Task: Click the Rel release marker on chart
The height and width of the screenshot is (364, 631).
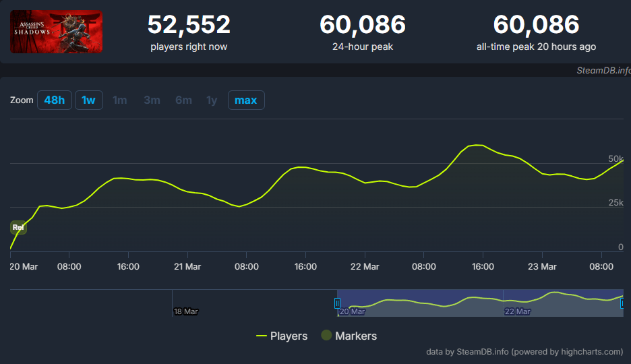Action: 18,227
